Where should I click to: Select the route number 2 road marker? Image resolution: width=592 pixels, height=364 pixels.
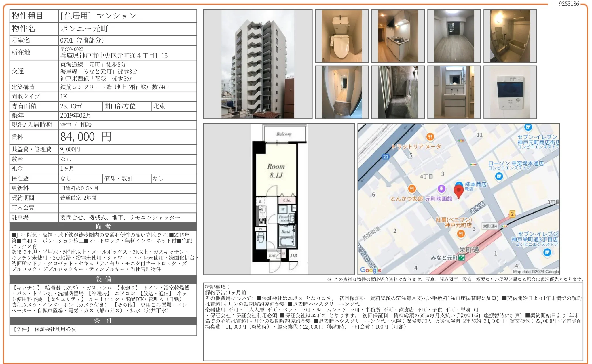pyautogui.click(x=513, y=214)
